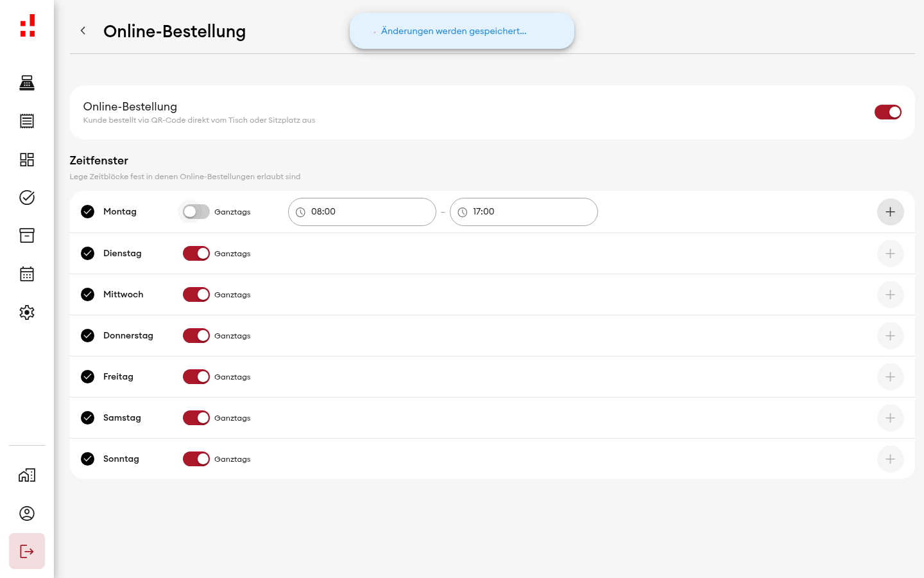Open the settings gear icon in sidebar
The height and width of the screenshot is (578, 924).
pyautogui.click(x=27, y=312)
